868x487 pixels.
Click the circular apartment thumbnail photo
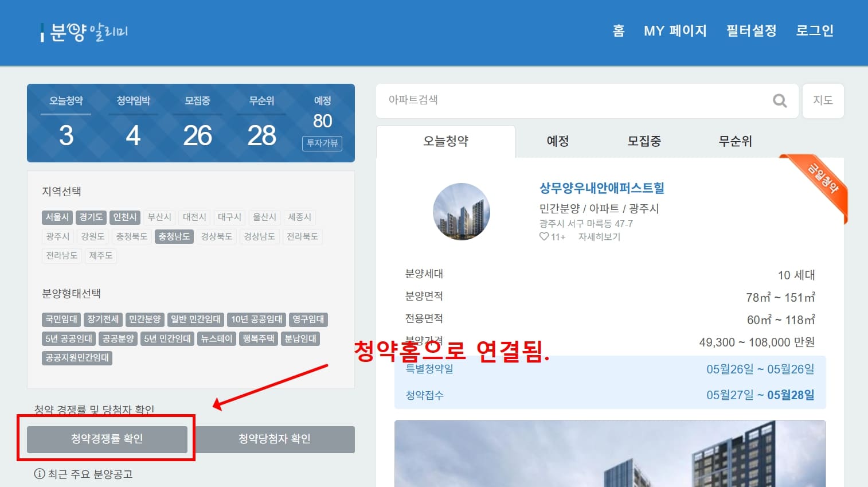click(x=461, y=212)
